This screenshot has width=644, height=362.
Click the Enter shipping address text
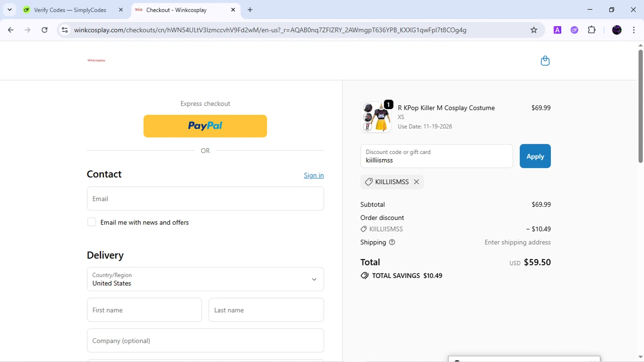point(517,242)
